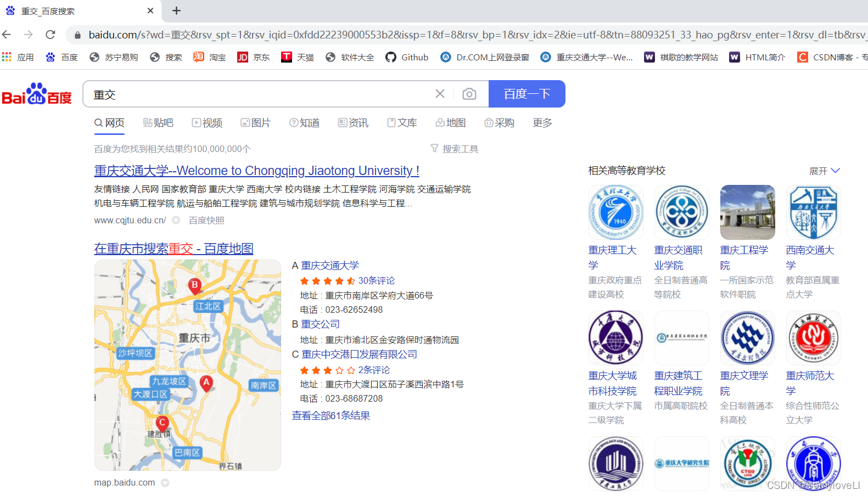
Task: Open the 重庆文理学院 school logo
Action: coord(747,338)
